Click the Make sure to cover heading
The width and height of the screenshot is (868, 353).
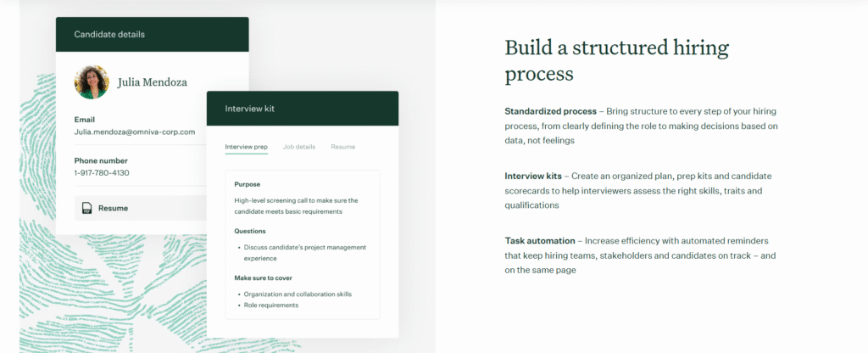point(263,278)
